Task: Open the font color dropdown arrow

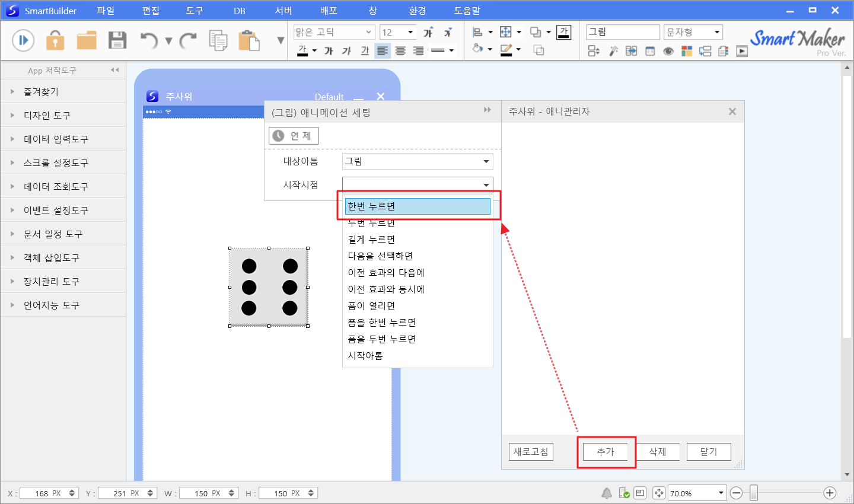Action: [314, 51]
